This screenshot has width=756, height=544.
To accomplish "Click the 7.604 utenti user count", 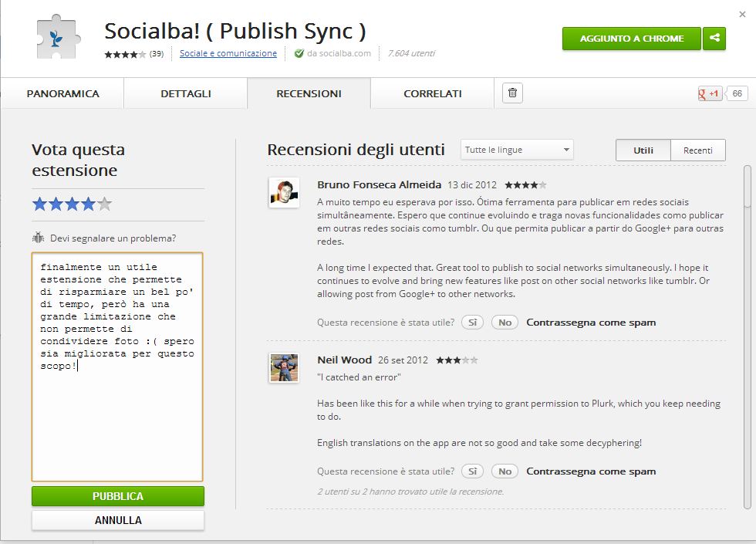I will tap(411, 53).
